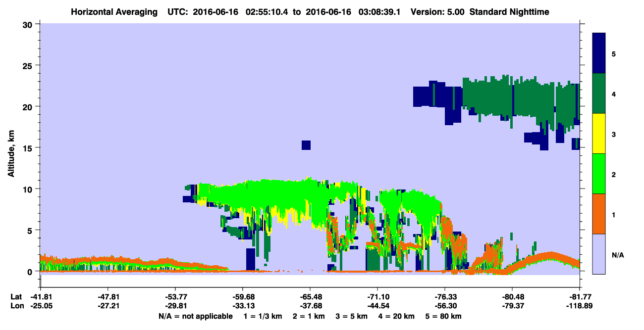The height and width of the screenshot is (330, 644).
Task: Click the latitude value '-65.48'
Action: [x=310, y=297]
